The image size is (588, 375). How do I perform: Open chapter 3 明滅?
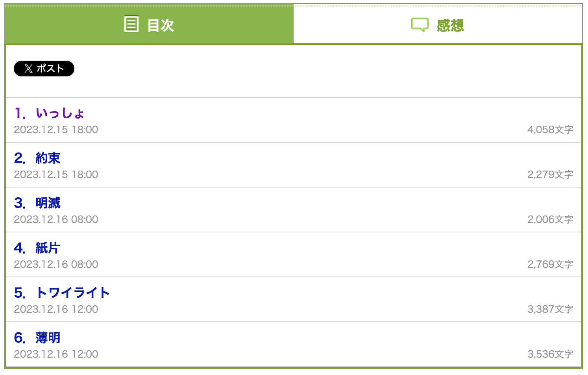(37, 203)
